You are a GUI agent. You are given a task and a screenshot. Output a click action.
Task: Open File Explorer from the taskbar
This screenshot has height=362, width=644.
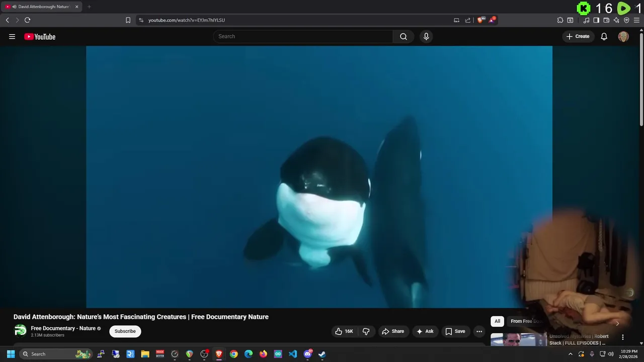[x=145, y=354]
